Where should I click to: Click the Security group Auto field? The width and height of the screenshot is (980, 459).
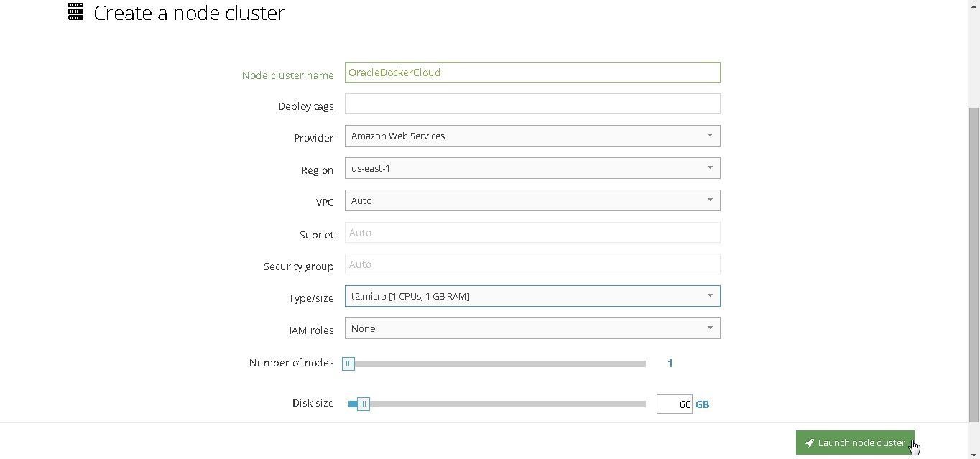[532, 264]
